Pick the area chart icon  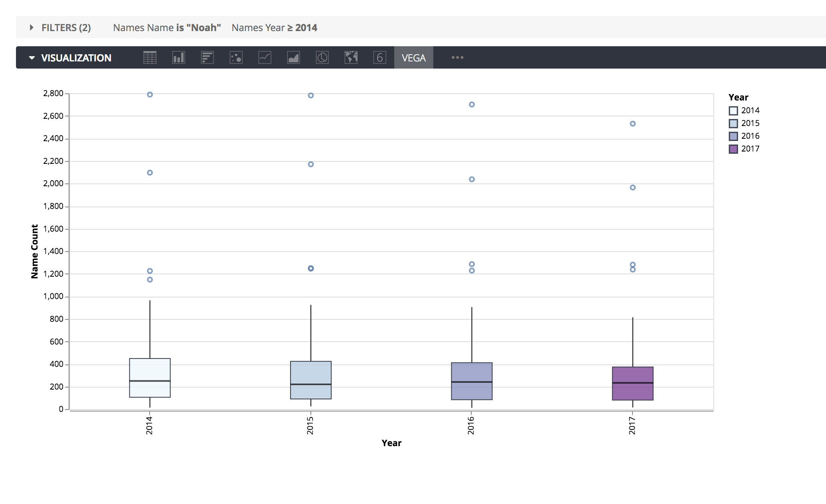tap(293, 58)
